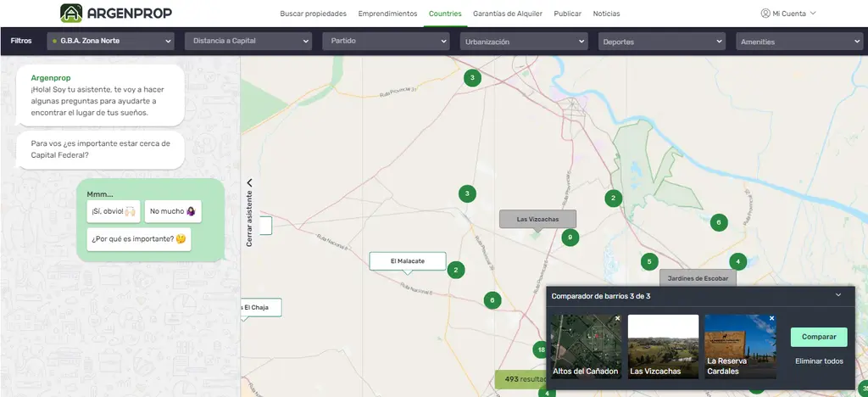Go to the Emprendimientos menu item
The image size is (868, 397).
click(387, 14)
